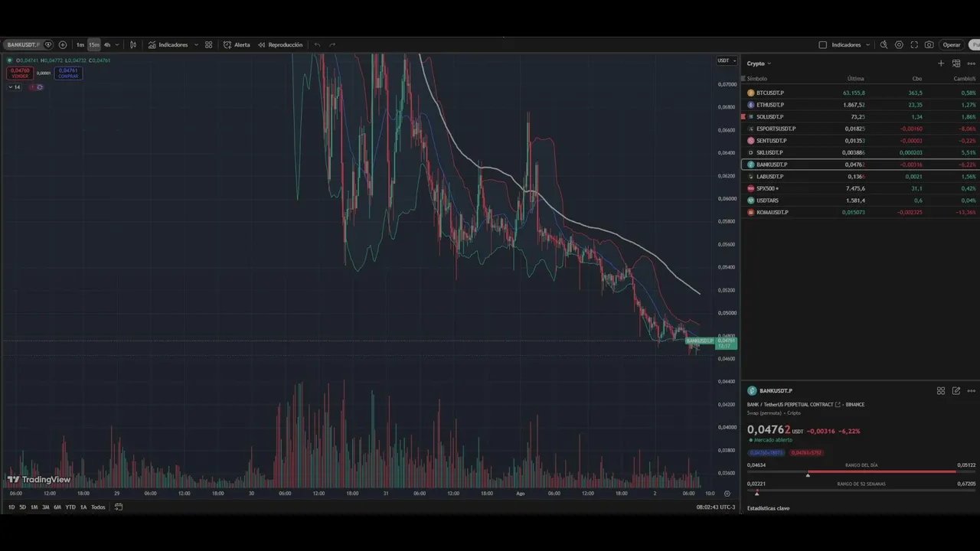The width and height of the screenshot is (980, 551).
Task: Open Indicadores in the left toolbar
Action: pos(168,45)
